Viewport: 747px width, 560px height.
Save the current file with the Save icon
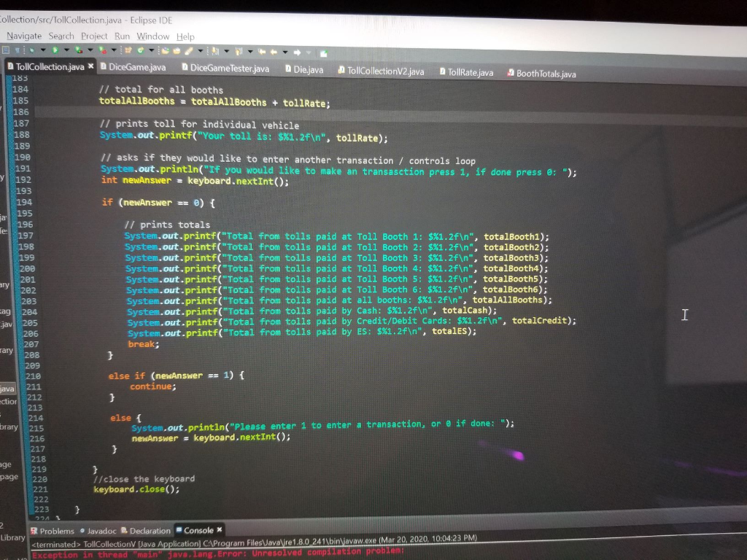[6, 51]
